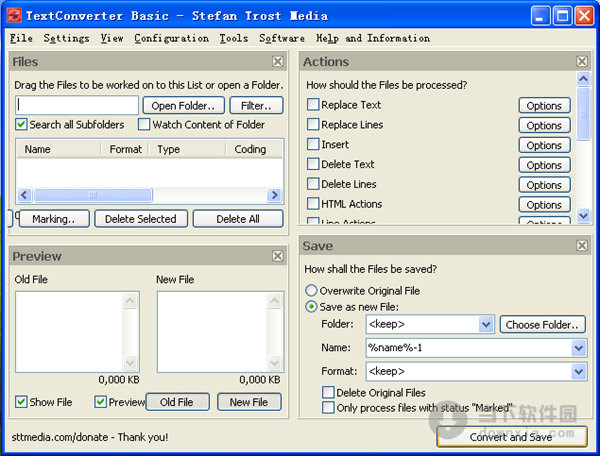This screenshot has width=600, height=456.
Task: Click Delete Selected button
Action: point(140,219)
